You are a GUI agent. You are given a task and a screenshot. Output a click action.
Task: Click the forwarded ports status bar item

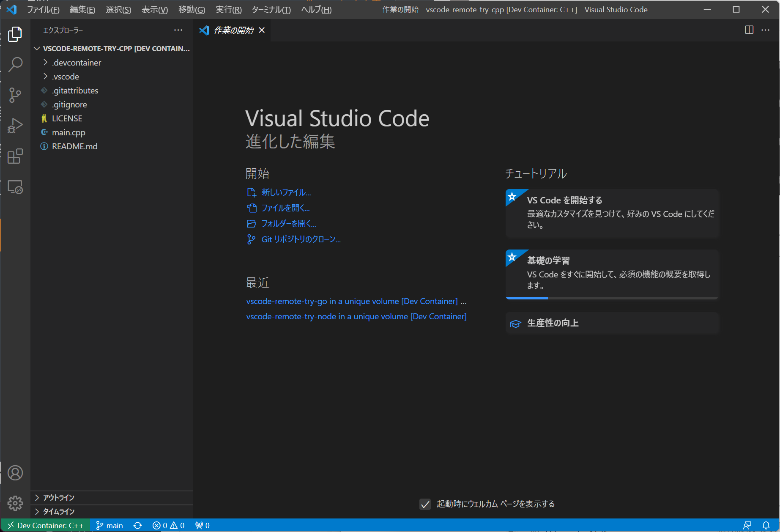pyautogui.click(x=203, y=525)
